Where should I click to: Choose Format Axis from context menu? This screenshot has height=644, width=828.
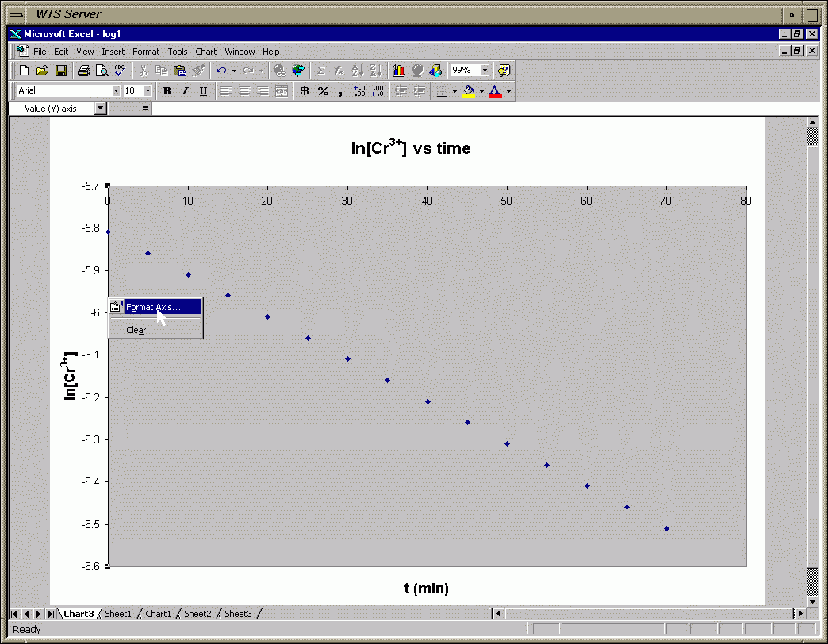pos(154,307)
